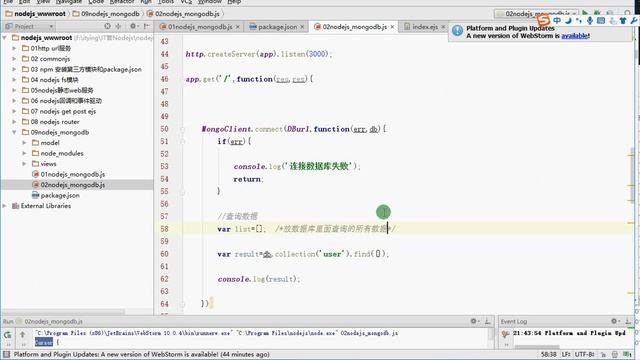Toggle Chinese input mode in IME bar
Image resolution: width=640 pixels, height=360 pixels.
click(x=557, y=20)
